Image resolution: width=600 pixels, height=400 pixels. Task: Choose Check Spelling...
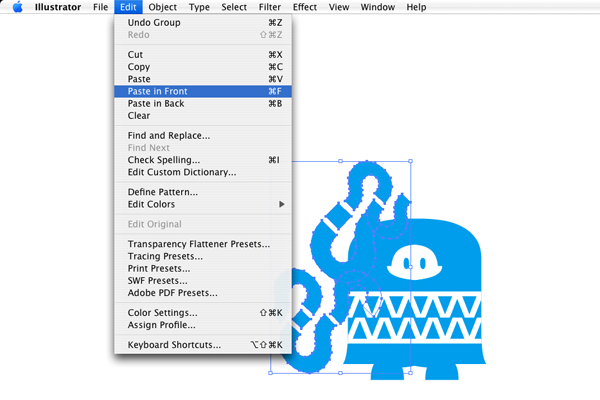tap(203, 160)
